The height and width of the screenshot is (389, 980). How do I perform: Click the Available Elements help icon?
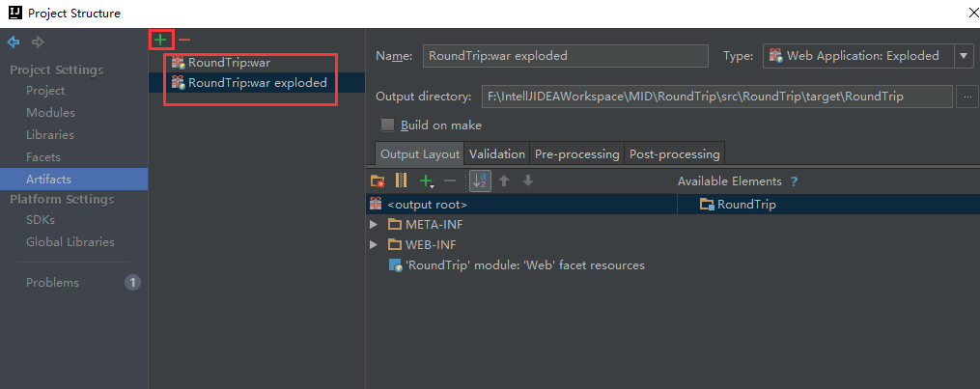click(794, 181)
